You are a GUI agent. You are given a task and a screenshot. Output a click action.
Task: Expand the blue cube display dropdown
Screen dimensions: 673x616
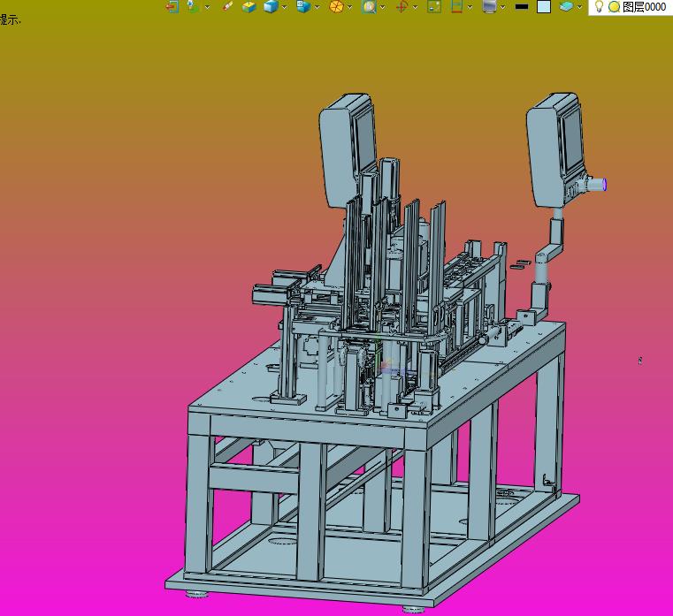point(284,7)
